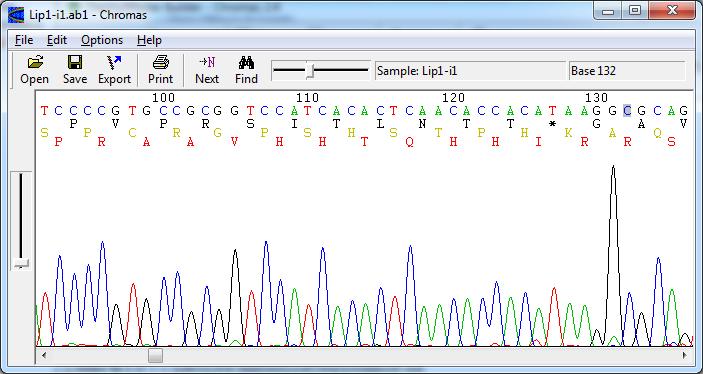Open the File menu
The image size is (703, 374).
tap(24, 40)
